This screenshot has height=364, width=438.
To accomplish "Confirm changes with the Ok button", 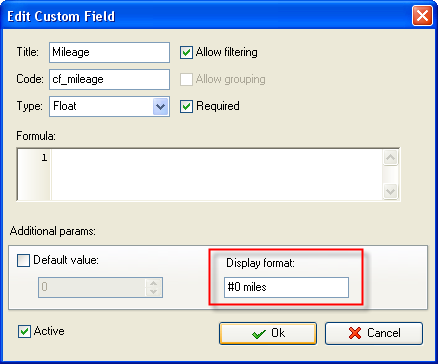I will pos(268,333).
